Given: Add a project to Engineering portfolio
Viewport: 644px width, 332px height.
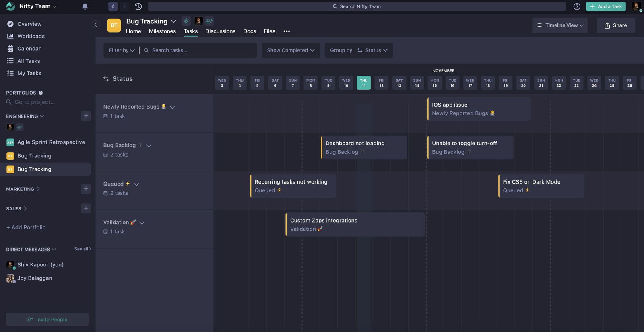Looking at the screenshot, I should [x=86, y=116].
